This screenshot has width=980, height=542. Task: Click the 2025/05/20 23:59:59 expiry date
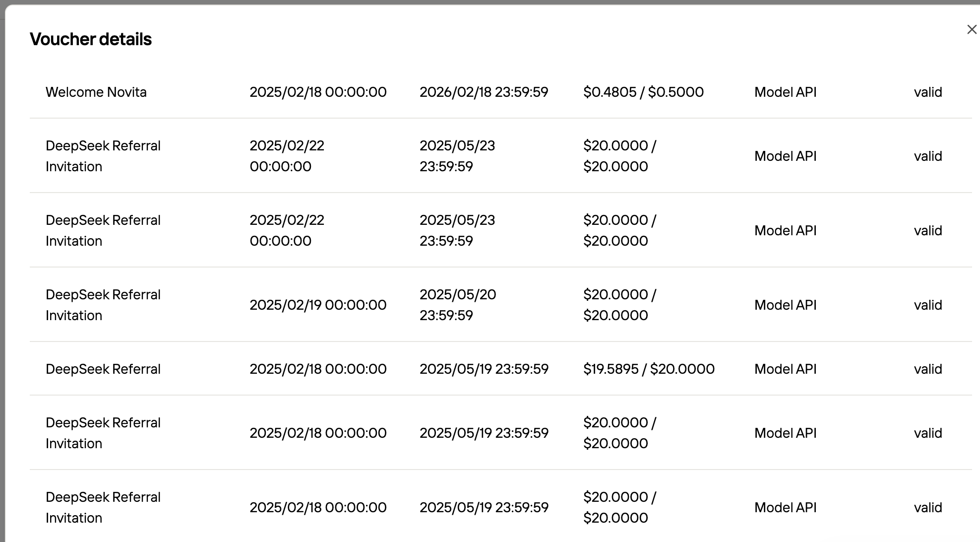tap(458, 305)
